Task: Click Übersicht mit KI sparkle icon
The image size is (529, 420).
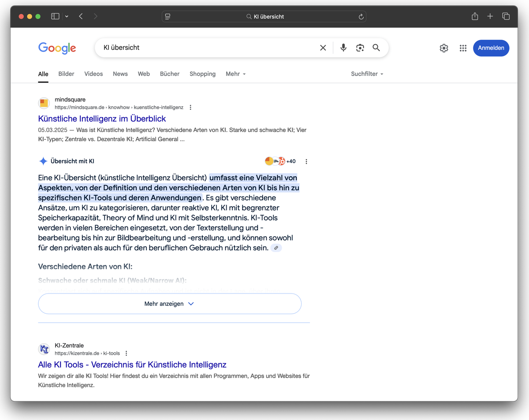Action: [43, 161]
